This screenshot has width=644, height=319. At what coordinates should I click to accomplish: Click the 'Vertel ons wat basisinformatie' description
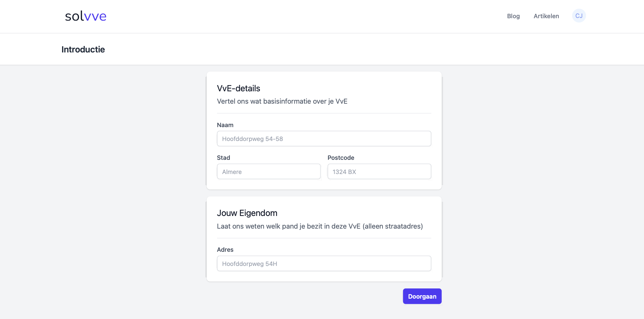pyautogui.click(x=282, y=101)
